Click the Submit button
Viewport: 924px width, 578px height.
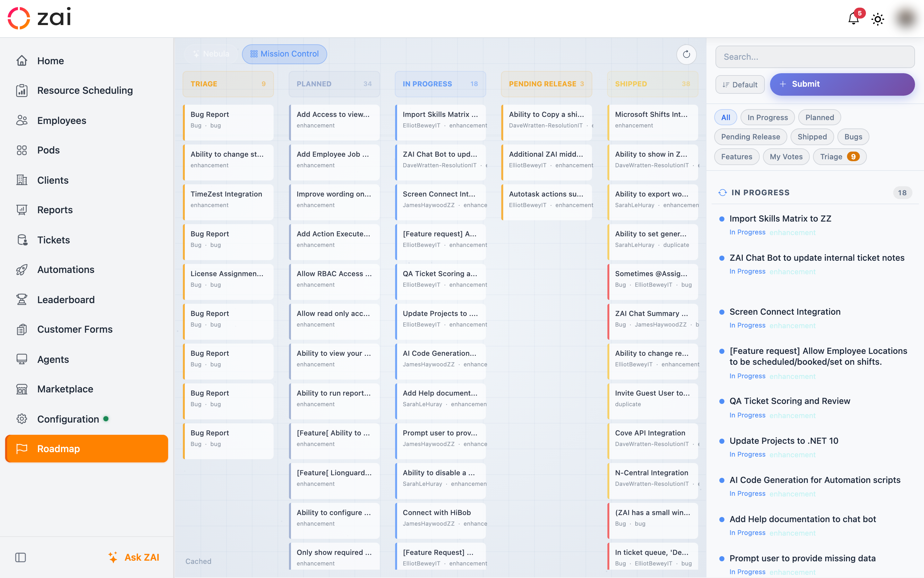coord(842,84)
